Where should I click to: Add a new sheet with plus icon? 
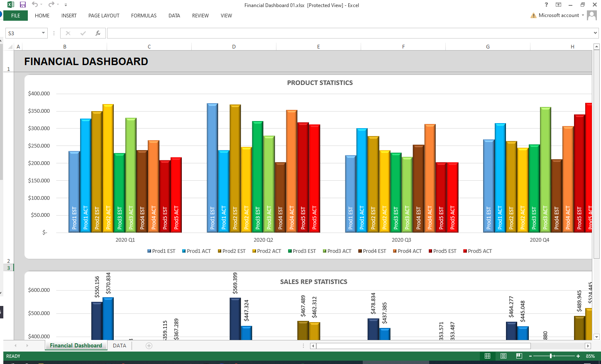tap(149, 346)
